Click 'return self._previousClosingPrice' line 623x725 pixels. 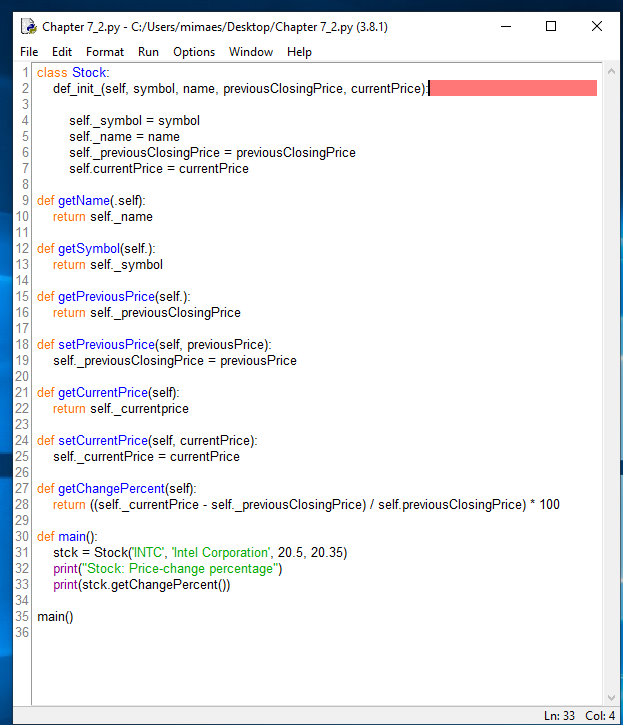(x=147, y=313)
